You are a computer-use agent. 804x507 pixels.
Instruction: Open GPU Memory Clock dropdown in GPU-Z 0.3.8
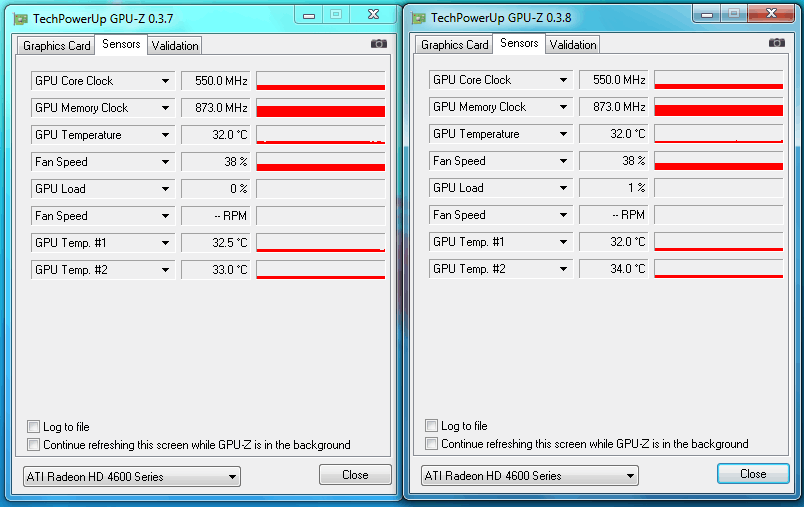pos(500,107)
